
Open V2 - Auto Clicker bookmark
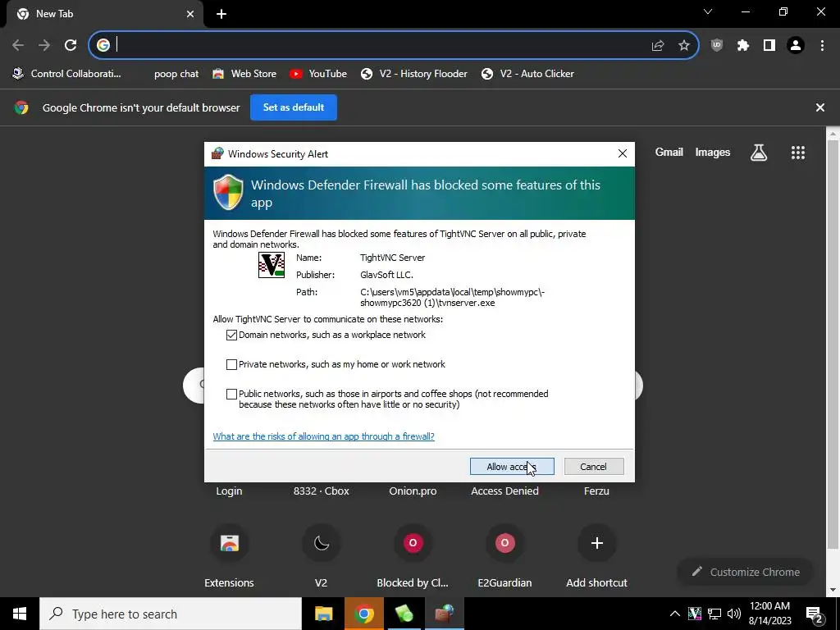tap(527, 74)
